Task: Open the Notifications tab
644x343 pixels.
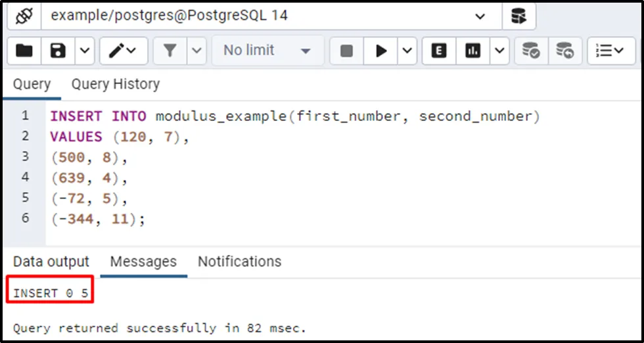Action: tap(239, 262)
